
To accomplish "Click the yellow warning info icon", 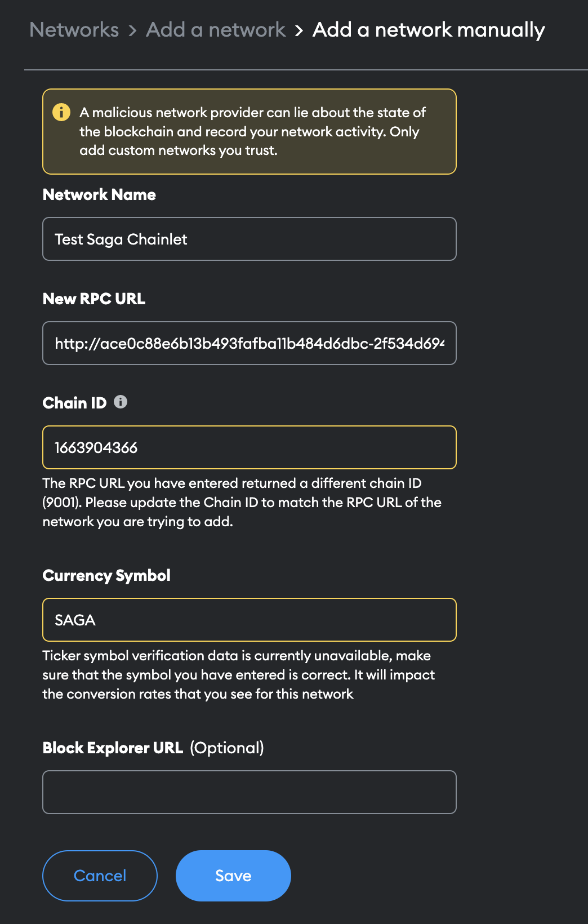I will [x=61, y=112].
